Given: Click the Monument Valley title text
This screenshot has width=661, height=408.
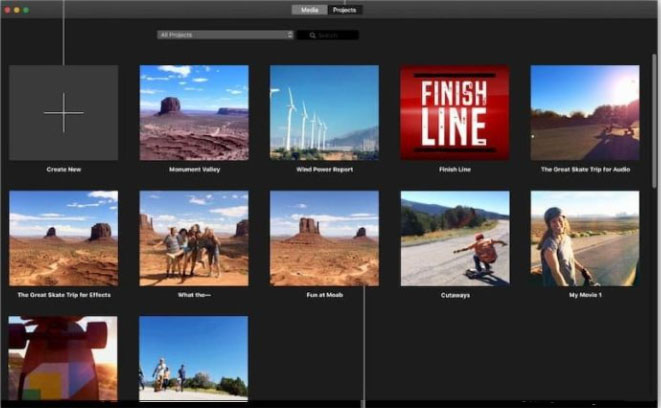Looking at the screenshot, I should [x=194, y=169].
